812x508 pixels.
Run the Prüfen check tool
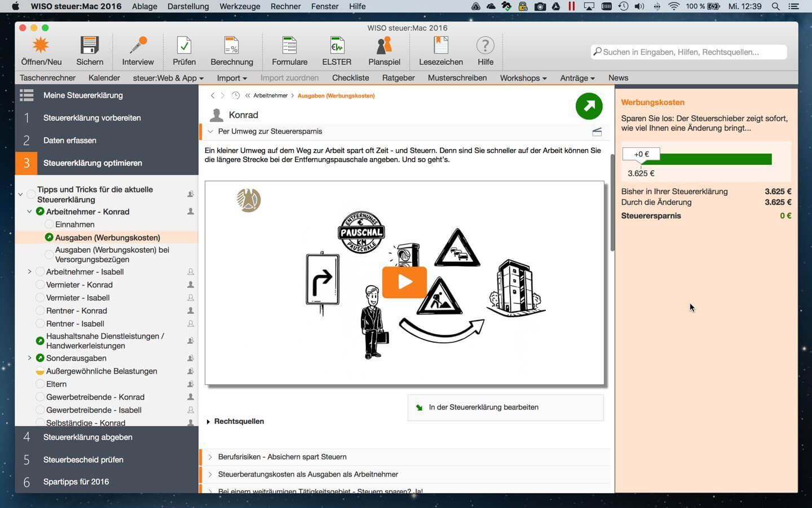click(184, 46)
